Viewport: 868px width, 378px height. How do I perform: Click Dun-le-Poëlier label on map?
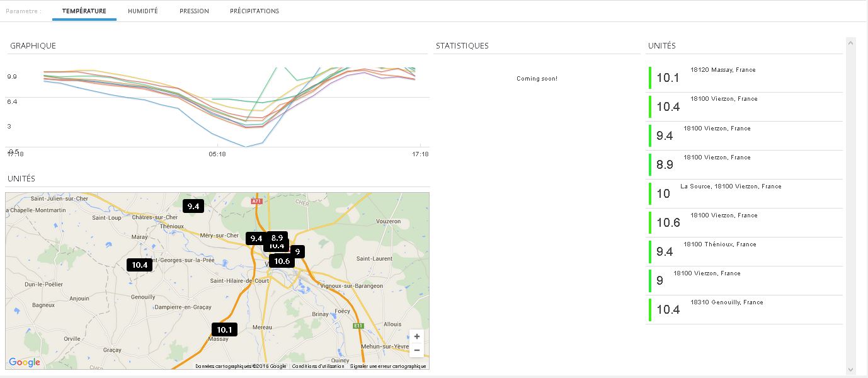point(43,284)
